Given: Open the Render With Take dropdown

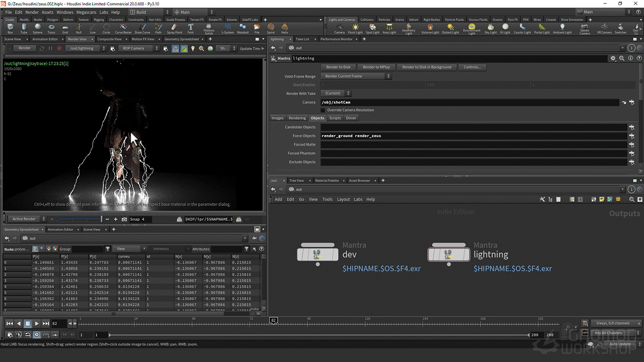Looking at the screenshot, I should 336,94.
